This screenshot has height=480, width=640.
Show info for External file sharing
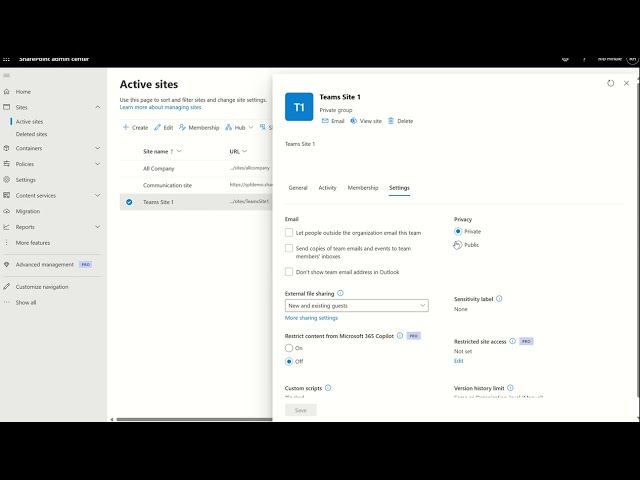tap(340, 293)
